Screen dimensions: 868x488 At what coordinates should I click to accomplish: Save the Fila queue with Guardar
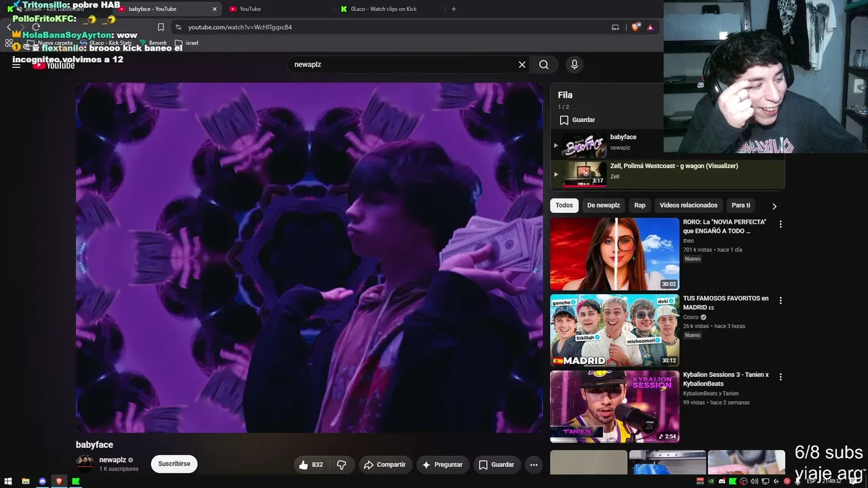click(577, 120)
